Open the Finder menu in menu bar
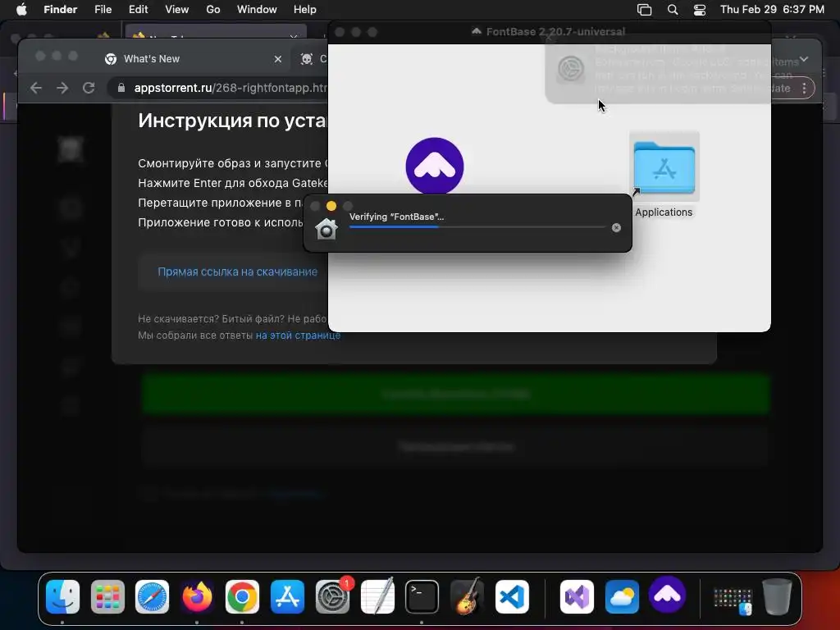 61,10
